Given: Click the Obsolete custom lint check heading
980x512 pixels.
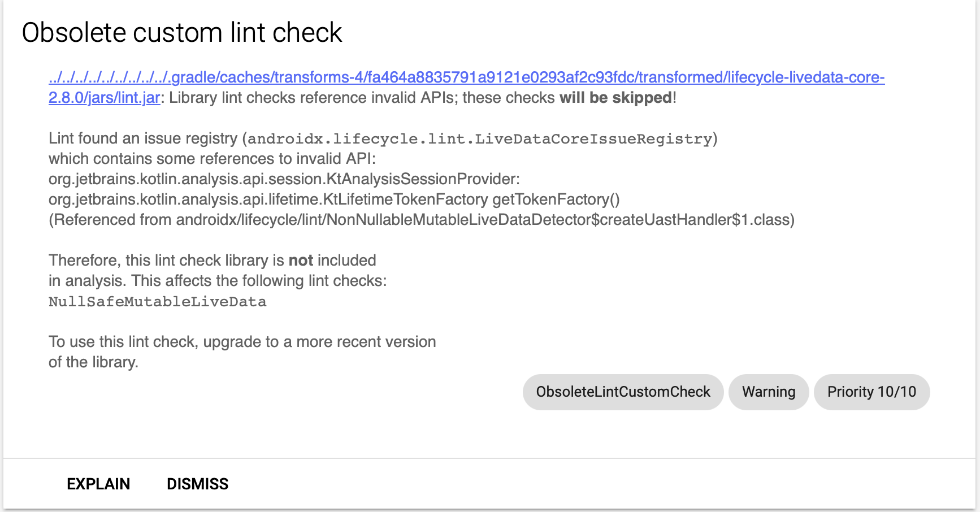Looking at the screenshot, I should [182, 33].
